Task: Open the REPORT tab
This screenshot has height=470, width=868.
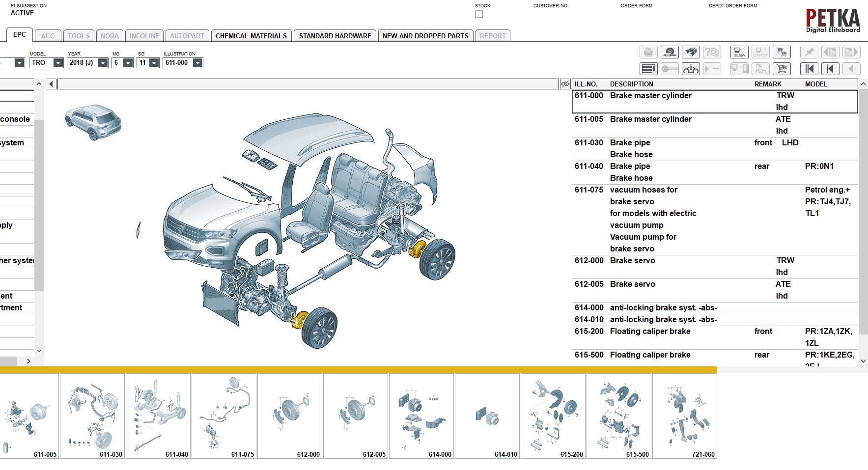Action: pos(493,36)
